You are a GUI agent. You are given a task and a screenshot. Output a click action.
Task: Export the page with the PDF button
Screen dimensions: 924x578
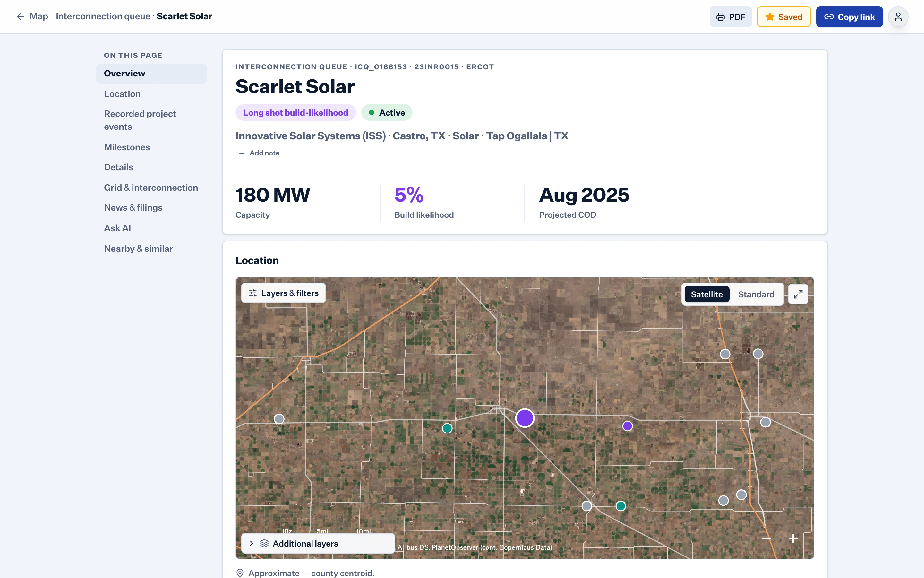coord(731,17)
